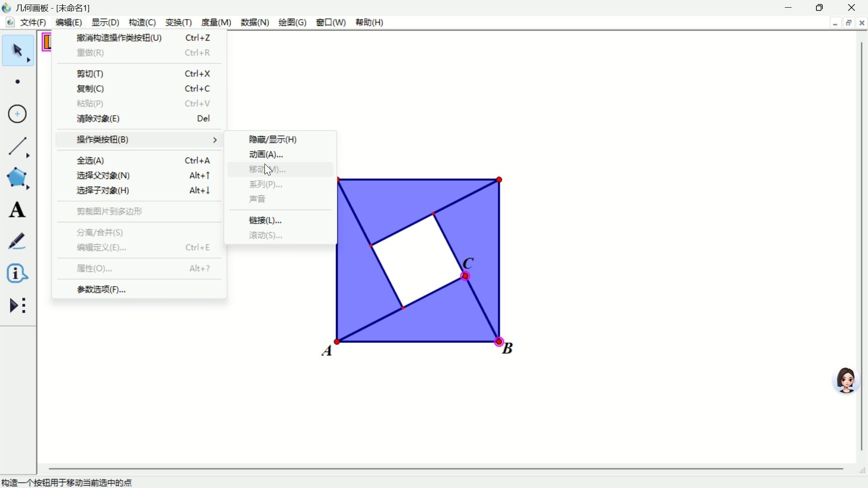Select the Point tool
Screen dimensions: 868x488
tap(18, 82)
